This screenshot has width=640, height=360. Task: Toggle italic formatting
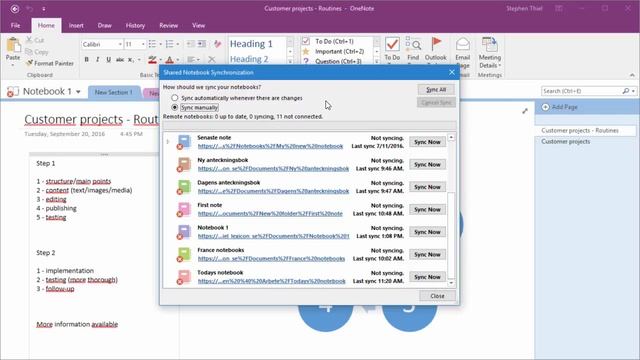pos(98,60)
